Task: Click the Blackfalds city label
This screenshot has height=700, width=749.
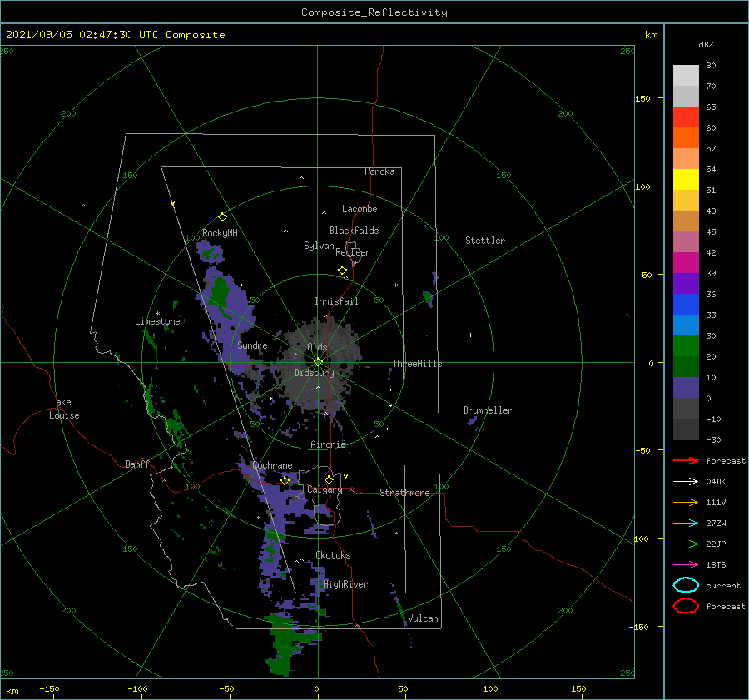Action: click(354, 231)
